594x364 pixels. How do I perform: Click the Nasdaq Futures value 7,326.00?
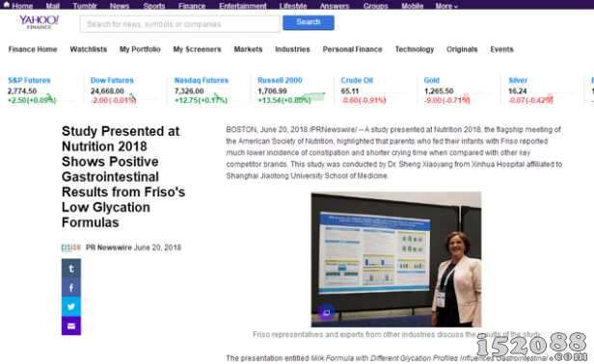[x=189, y=91]
